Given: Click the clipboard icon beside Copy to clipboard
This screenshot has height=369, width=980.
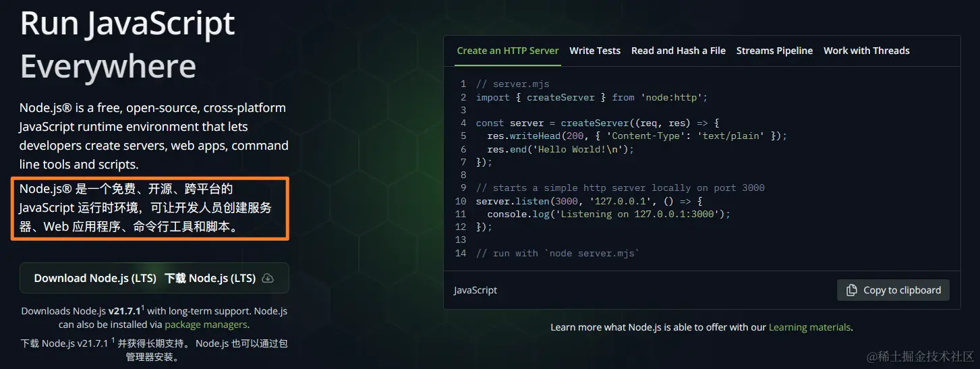Looking at the screenshot, I should [852, 290].
